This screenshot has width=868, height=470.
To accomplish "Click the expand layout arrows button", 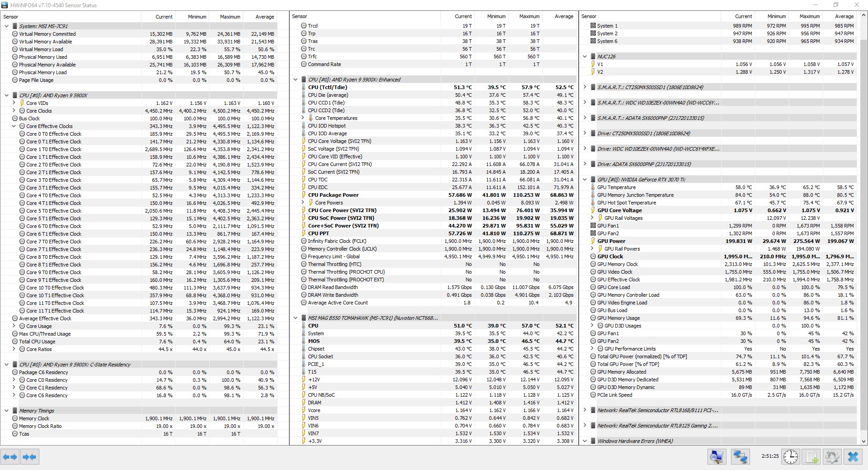I will point(10,457).
